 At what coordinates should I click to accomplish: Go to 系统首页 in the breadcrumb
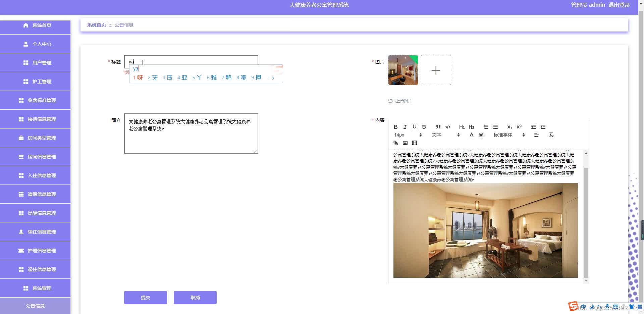click(96, 25)
